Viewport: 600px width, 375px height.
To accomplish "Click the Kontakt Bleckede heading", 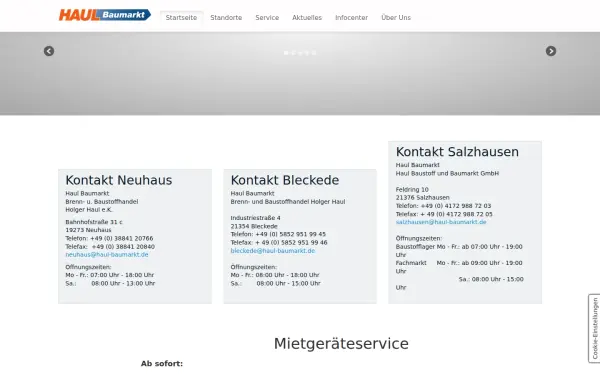I will tap(285, 180).
